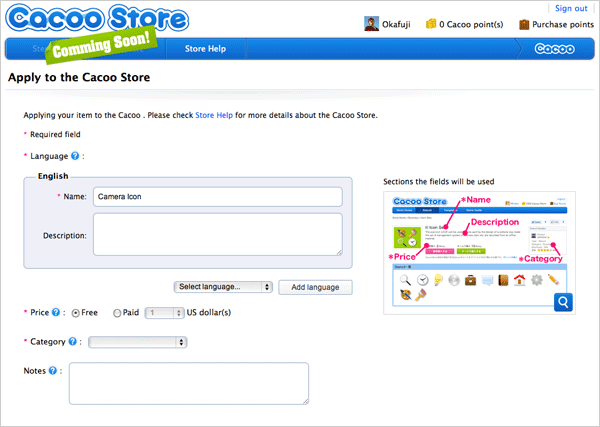Open the US dollar amount dropdown
Screen dimensions: 600x427
point(165,313)
